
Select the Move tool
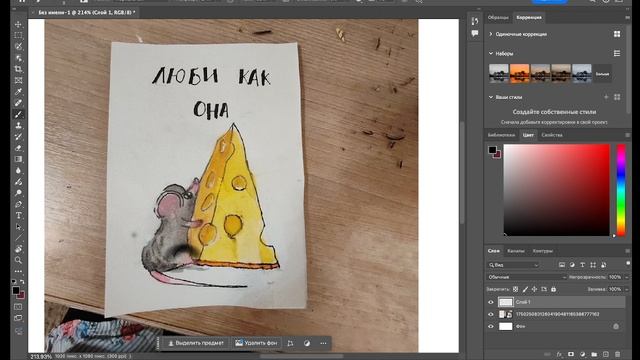click(18, 24)
